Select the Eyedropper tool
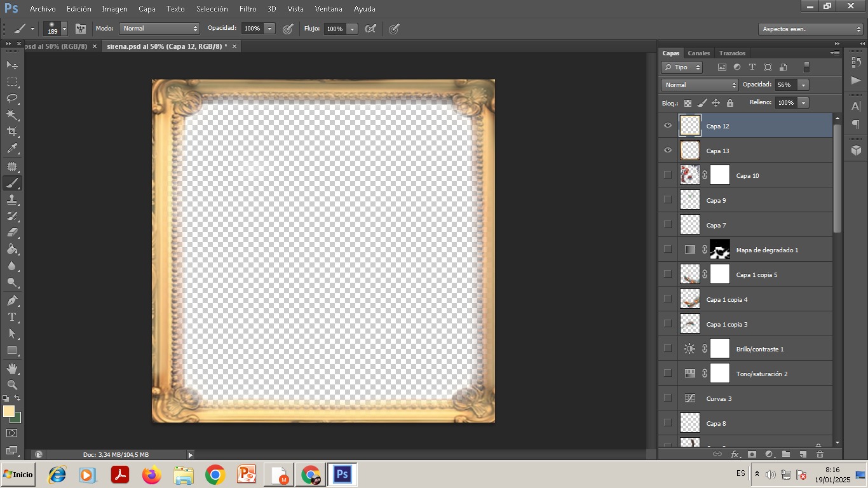The image size is (868, 488). point(12,149)
